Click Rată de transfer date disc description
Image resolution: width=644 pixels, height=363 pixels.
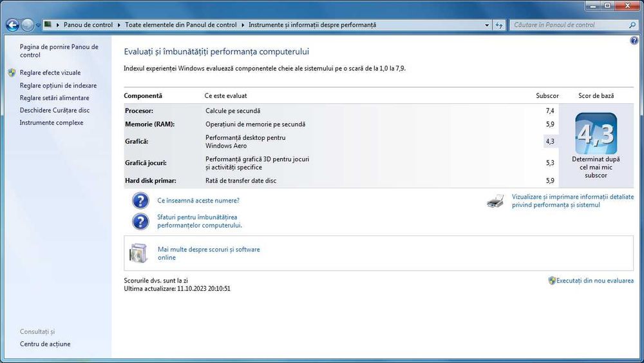point(241,181)
